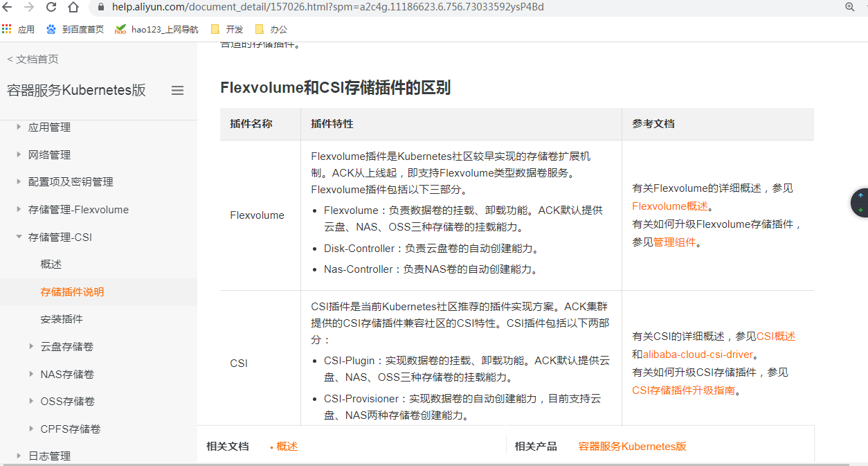Click the CSI plugin name cell
868x466 pixels.
(x=239, y=363)
